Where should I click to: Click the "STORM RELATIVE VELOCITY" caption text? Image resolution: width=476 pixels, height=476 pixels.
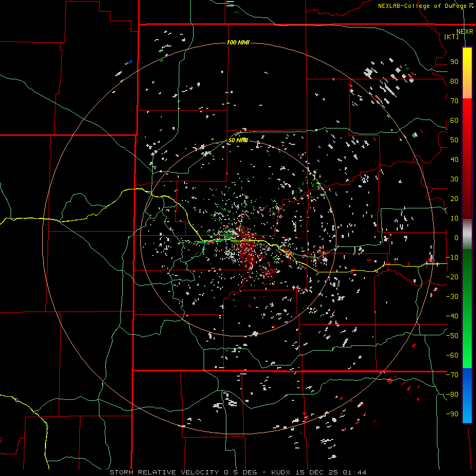tap(164, 472)
